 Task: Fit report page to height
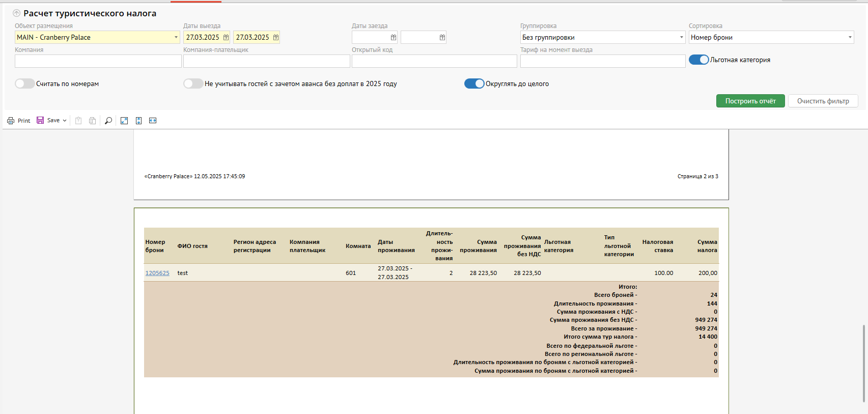(x=138, y=121)
